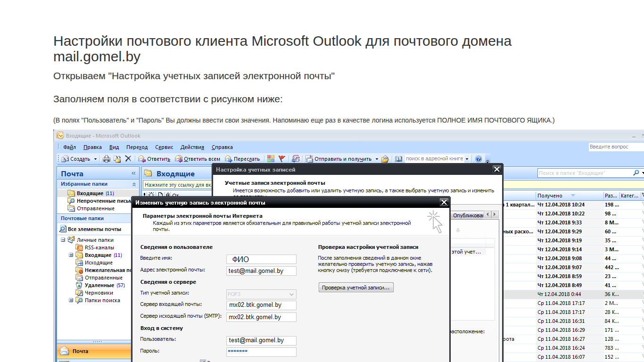Select the Удаленные folder
The width and height of the screenshot is (644, 362).
point(100,285)
